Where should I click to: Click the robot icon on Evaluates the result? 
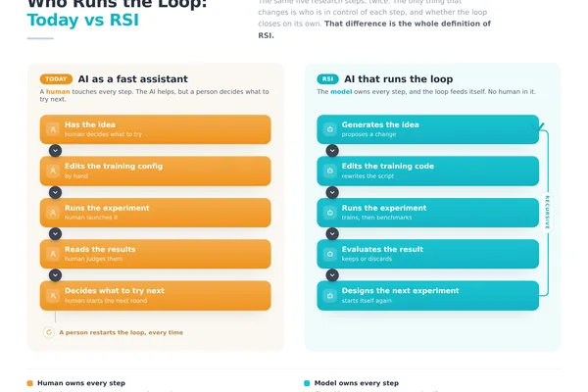click(330, 254)
